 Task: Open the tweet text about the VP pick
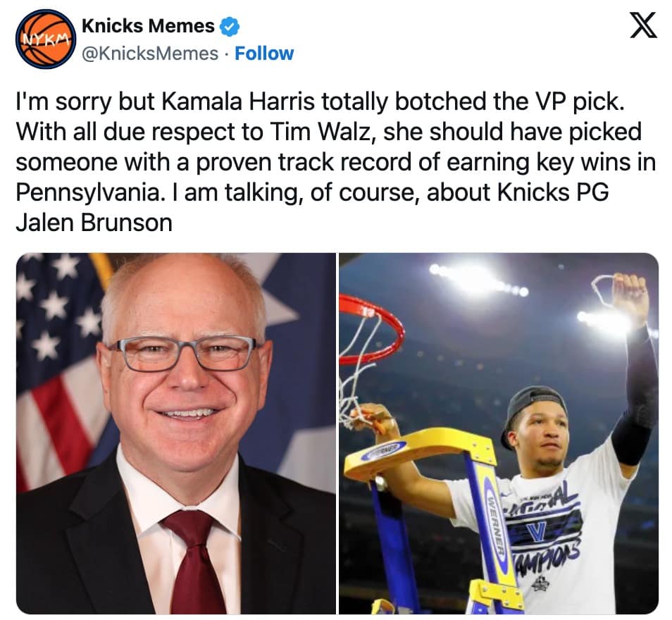point(335,162)
